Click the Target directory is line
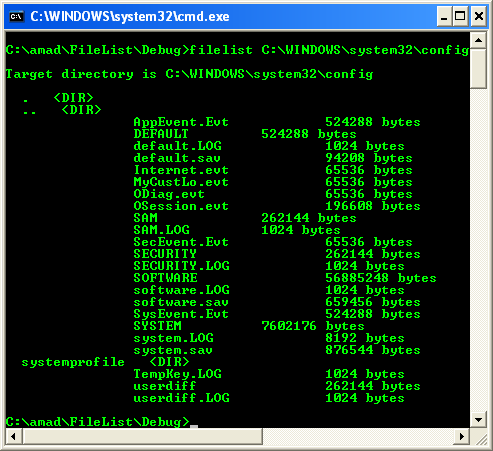493x451 pixels. pyautogui.click(x=189, y=74)
